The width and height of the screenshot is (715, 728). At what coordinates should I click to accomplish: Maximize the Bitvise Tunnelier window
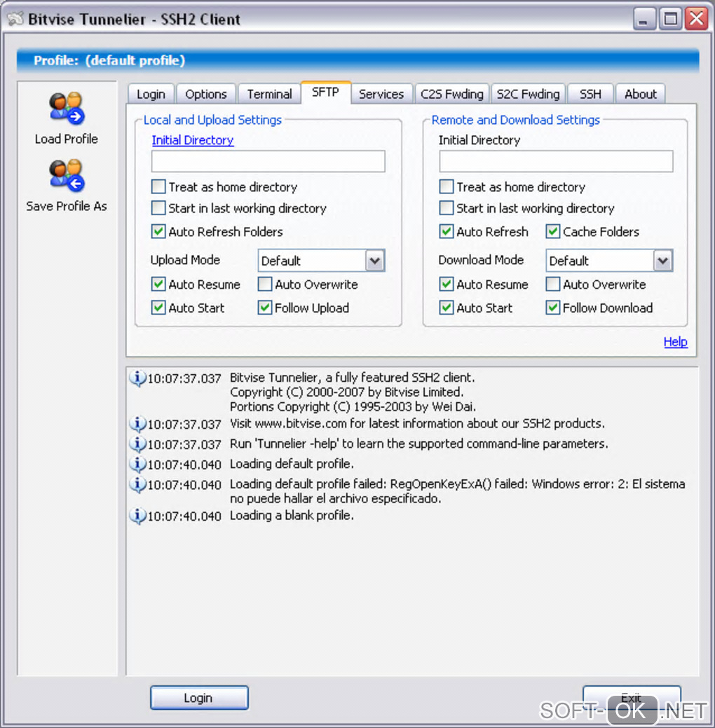pyautogui.click(x=670, y=19)
